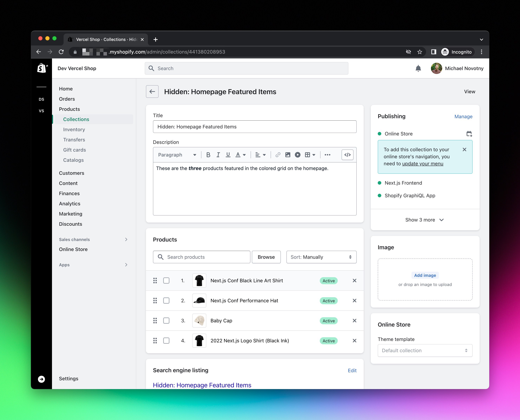This screenshot has width=520, height=420.
Task: Check the 2022 Next.js Logo Shirt checkbox
Action: click(x=166, y=341)
